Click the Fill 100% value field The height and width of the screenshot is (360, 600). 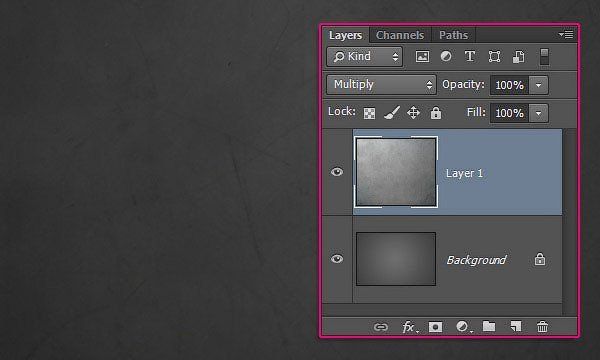pyautogui.click(x=509, y=113)
